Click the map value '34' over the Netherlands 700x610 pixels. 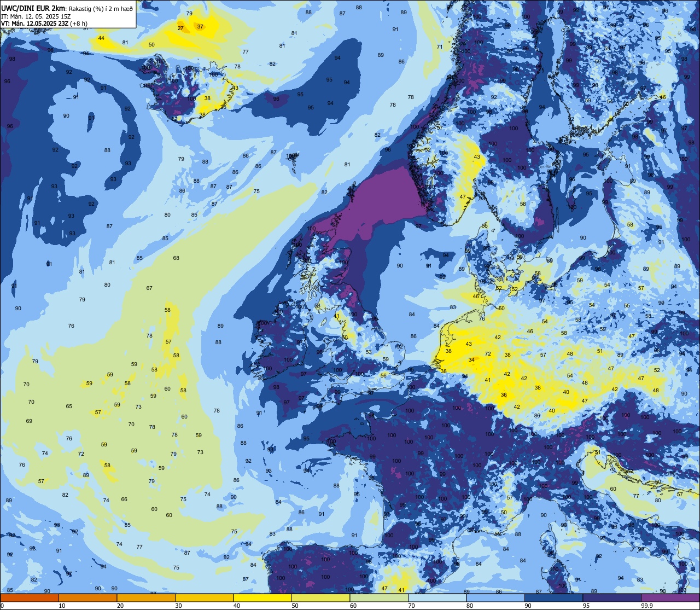tap(471, 360)
